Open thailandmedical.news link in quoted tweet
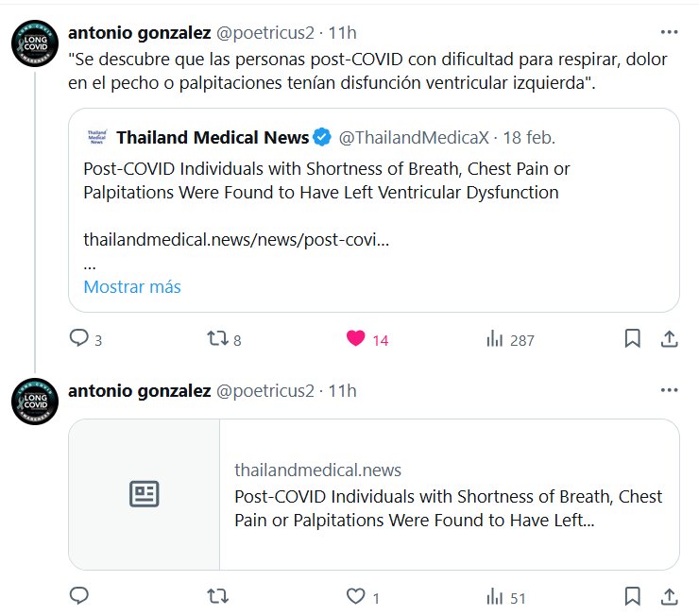The height and width of the screenshot is (616, 699). pos(236,239)
